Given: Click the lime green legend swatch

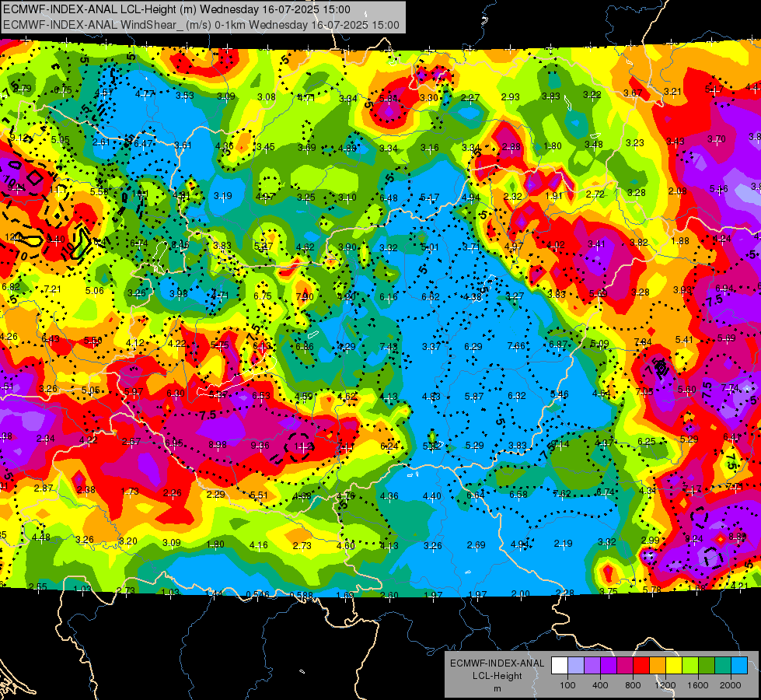Looking at the screenshot, I should pos(689,666).
